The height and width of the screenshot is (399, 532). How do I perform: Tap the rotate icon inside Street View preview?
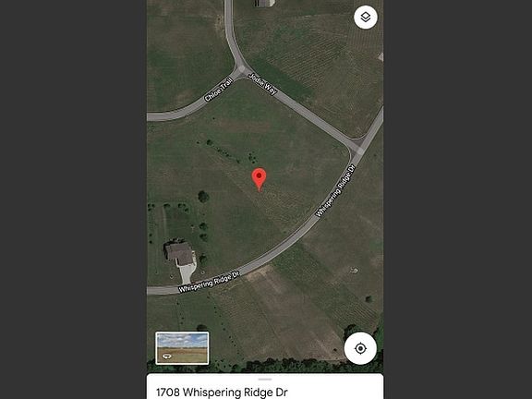[167, 357]
